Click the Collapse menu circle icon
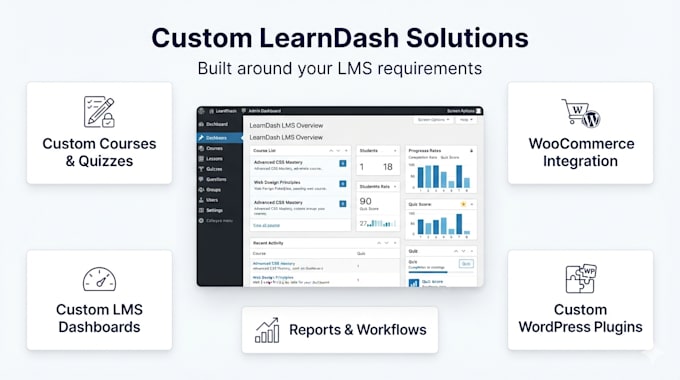 201,221
